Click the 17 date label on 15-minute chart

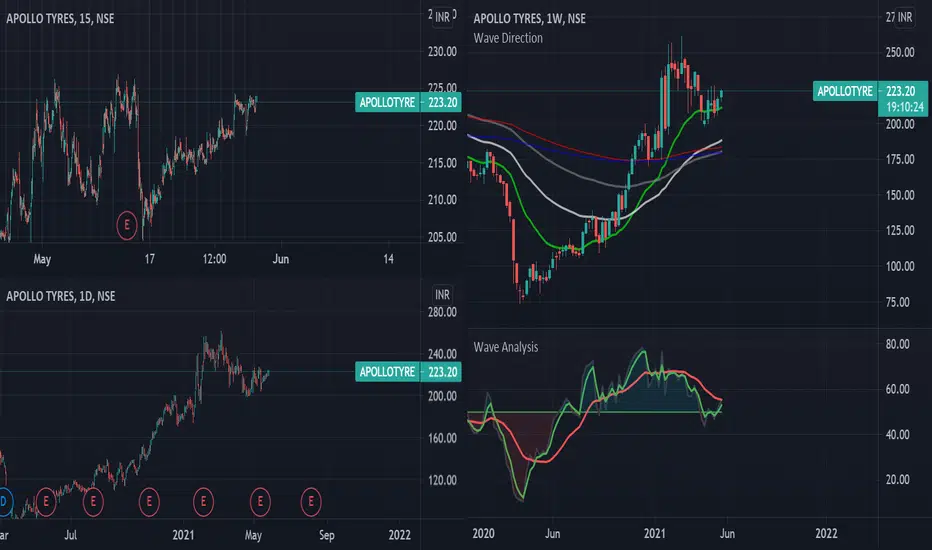click(150, 259)
